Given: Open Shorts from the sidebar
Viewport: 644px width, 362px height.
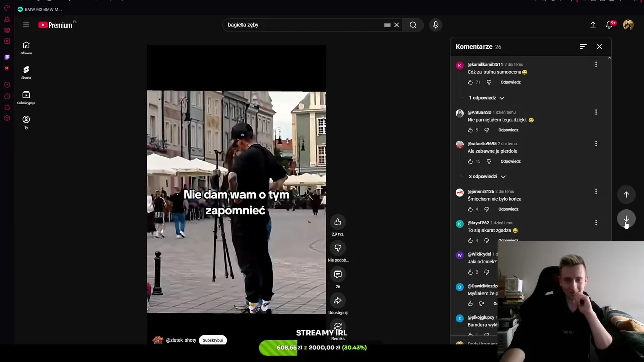Looking at the screenshot, I should 26,73.
